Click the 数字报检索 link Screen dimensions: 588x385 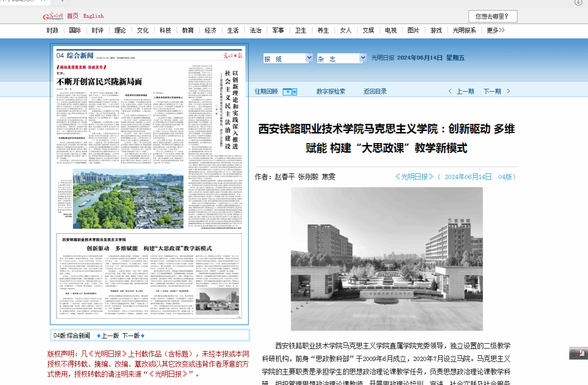(x=331, y=91)
